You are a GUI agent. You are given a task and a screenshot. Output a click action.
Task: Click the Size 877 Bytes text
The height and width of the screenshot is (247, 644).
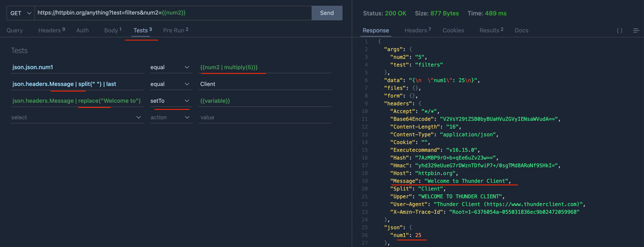coord(437,13)
